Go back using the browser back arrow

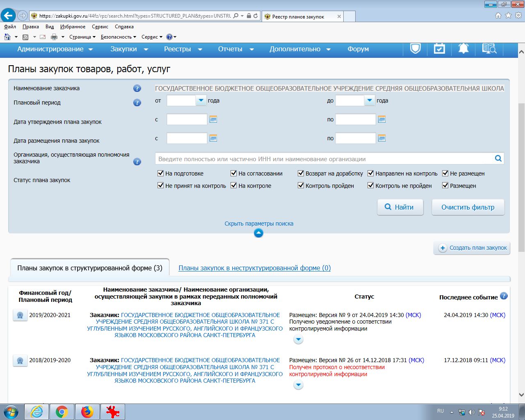(8, 16)
